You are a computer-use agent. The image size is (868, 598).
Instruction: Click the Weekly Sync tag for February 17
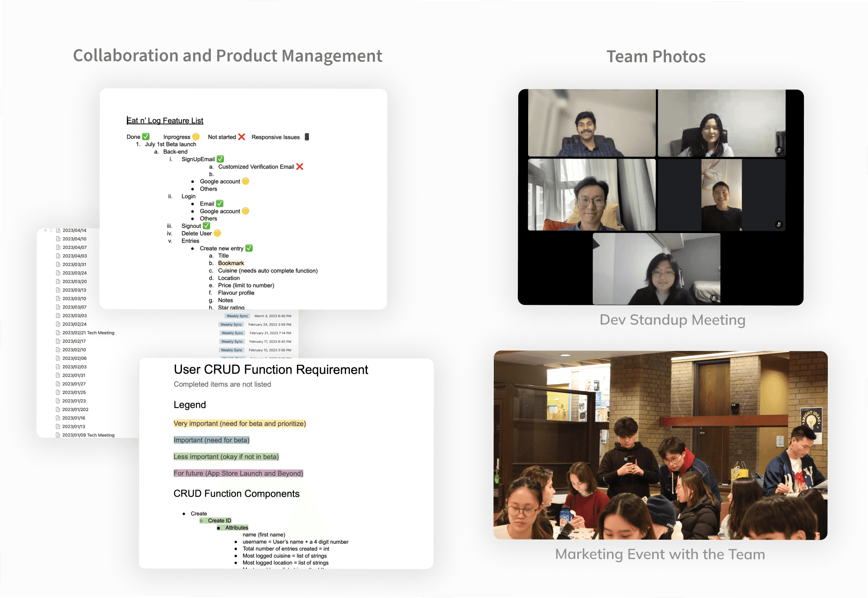point(232,342)
